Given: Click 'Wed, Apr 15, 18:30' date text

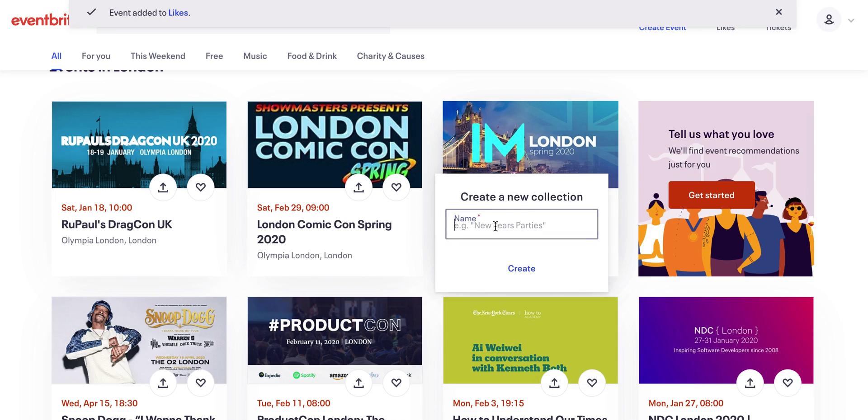Looking at the screenshot, I should point(99,403).
